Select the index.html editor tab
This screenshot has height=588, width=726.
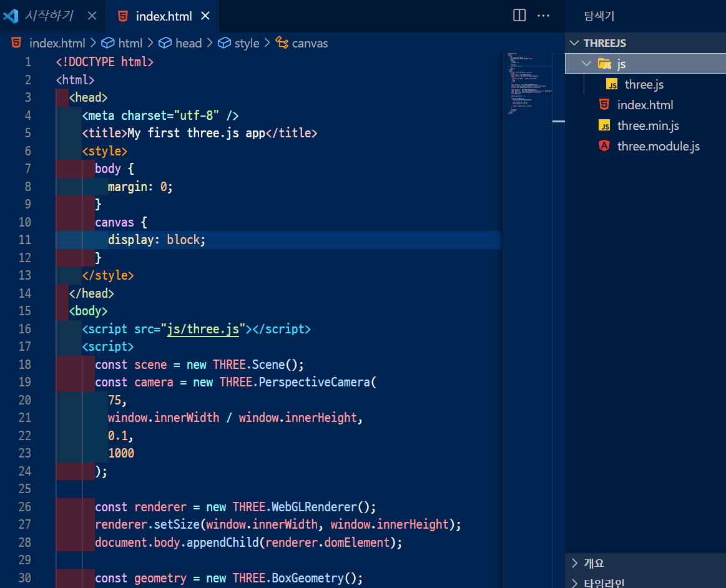pos(162,16)
